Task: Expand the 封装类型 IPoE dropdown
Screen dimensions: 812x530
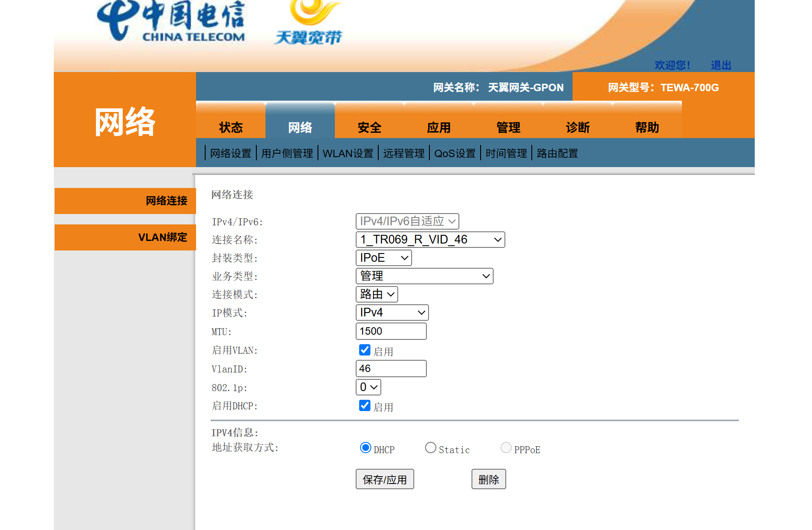Action: pyautogui.click(x=383, y=258)
